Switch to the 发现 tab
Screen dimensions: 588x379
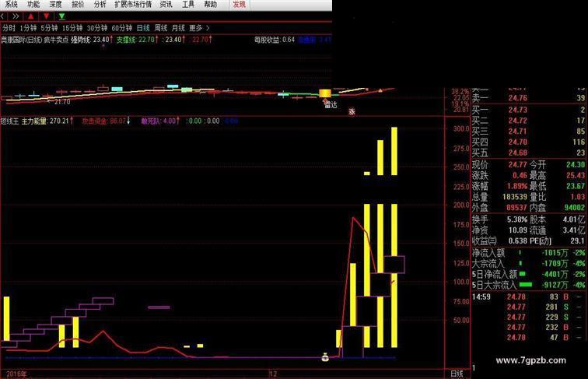[x=240, y=5]
